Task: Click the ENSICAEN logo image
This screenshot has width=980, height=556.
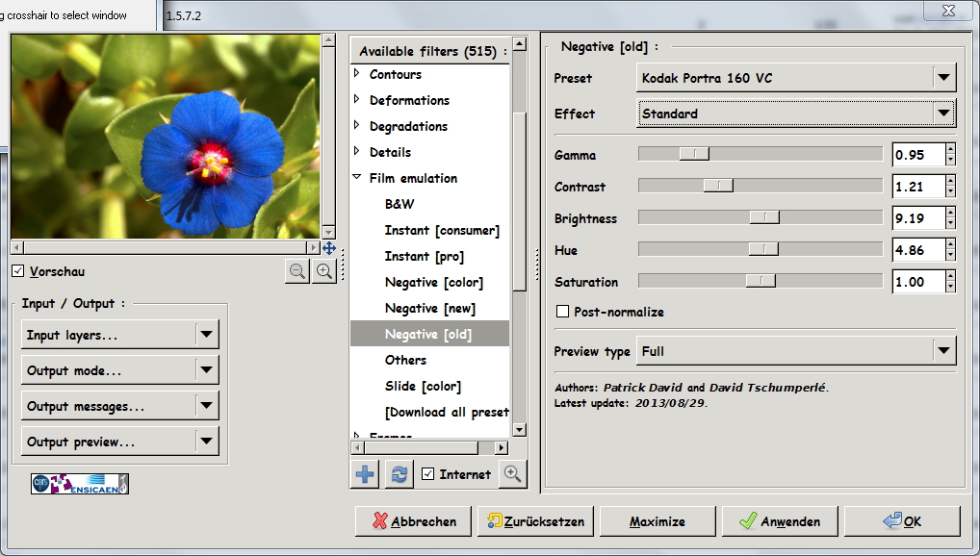Action: click(x=80, y=484)
